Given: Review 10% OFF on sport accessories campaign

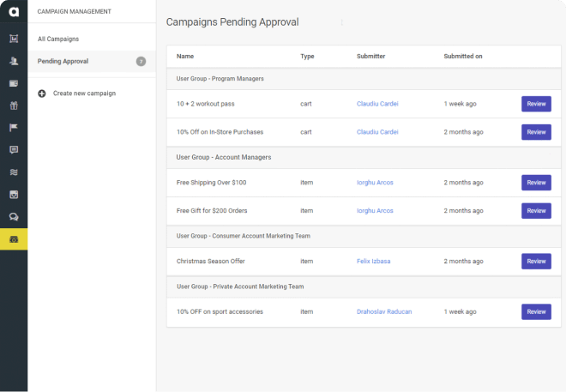Looking at the screenshot, I should coord(536,311).
